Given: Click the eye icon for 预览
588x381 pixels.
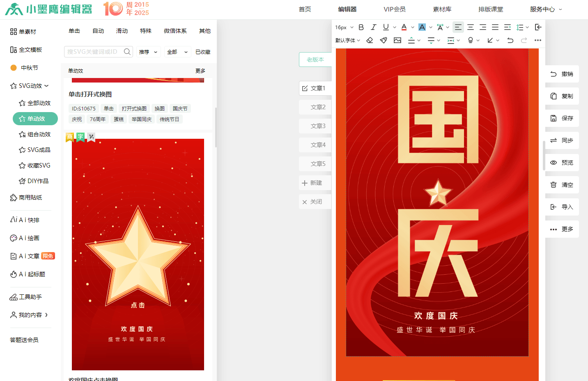Looking at the screenshot, I should pos(554,163).
